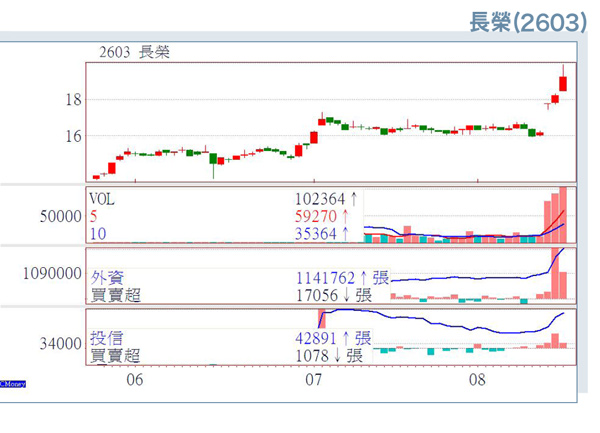Click the down arrow next to 1078
The image size is (600, 433).
click(x=336, y=356)
